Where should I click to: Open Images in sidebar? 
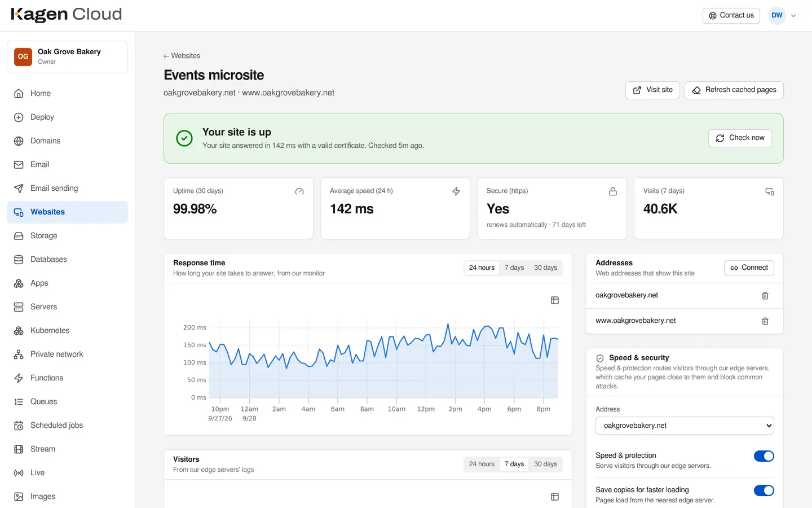click(67, 497)
